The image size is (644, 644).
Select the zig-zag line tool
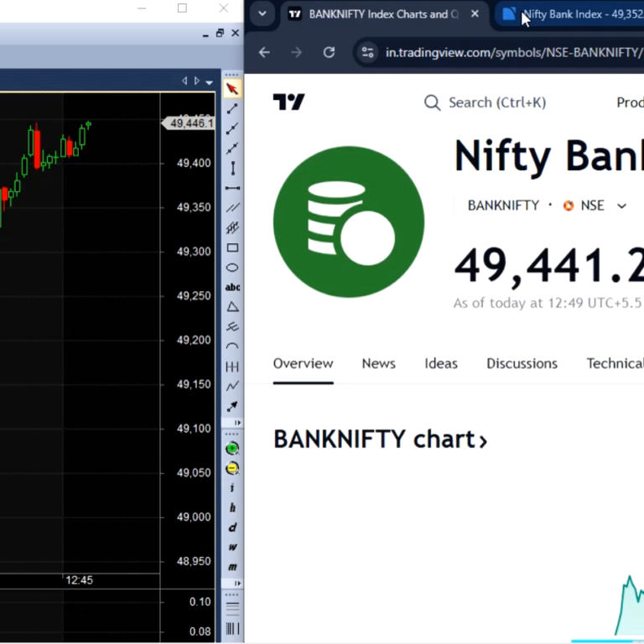tap(232, 386)
